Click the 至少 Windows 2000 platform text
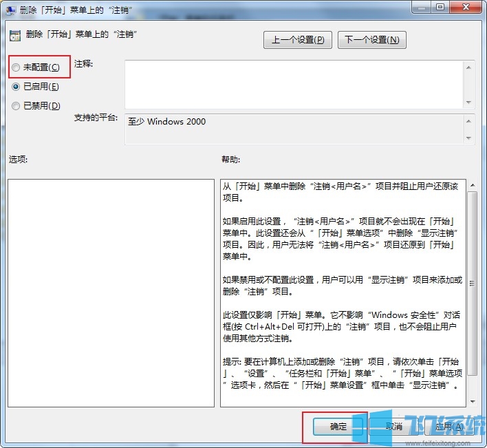The width and height of the screenshot is (487, 448). click(166, 122)
